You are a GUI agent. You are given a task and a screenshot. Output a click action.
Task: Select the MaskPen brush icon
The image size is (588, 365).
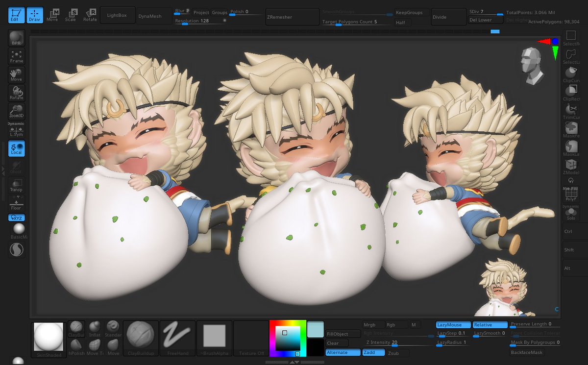coord(571,130)
